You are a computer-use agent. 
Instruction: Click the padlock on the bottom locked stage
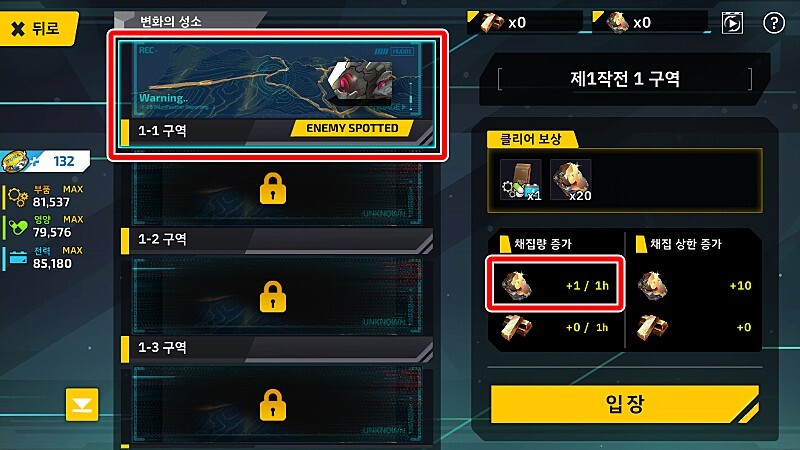pos(272,405)
